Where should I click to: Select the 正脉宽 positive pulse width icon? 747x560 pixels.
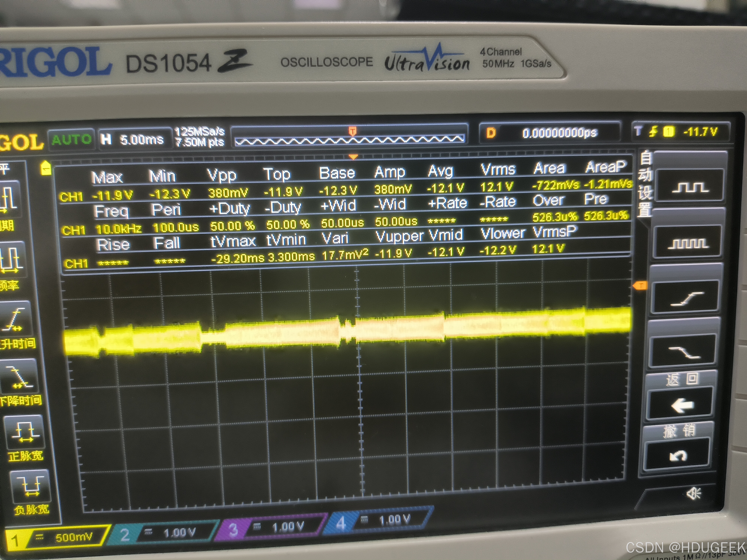click(x=25, y=432)
